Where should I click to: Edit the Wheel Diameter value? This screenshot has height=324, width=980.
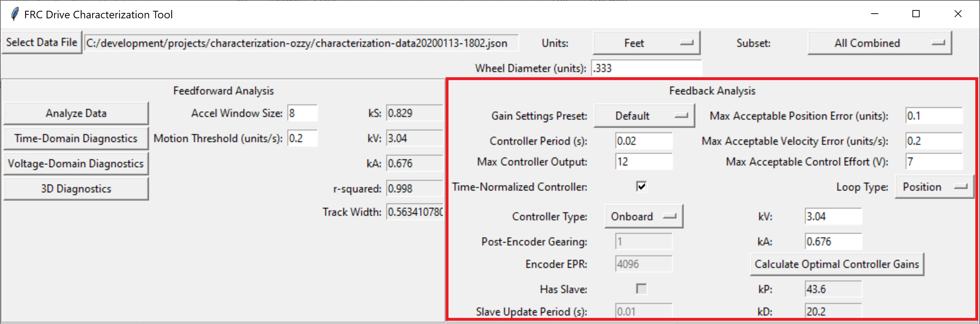[647, 68]
